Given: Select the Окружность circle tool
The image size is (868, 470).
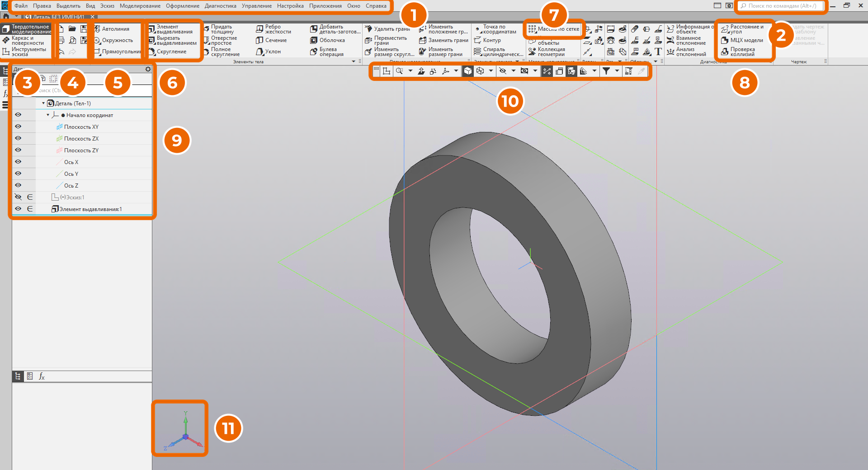Looking at the screenshot, I should pos(113,40).
